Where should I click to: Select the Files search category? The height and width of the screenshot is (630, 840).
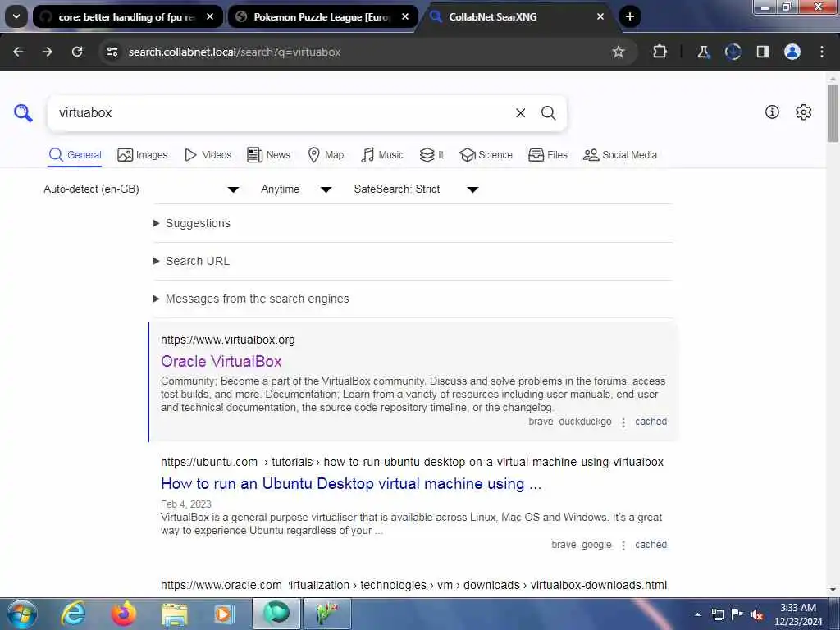coord(547,155)
